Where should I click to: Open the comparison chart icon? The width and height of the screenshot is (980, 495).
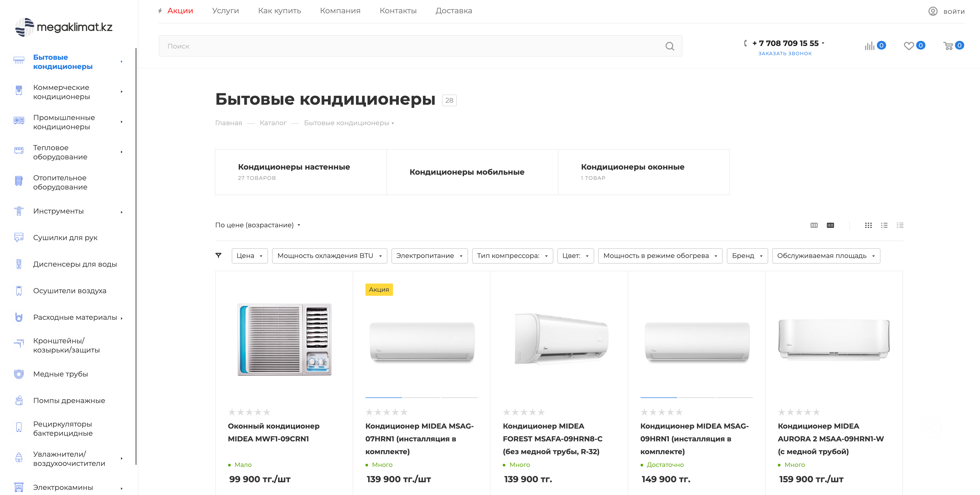[x=869, y=46]
